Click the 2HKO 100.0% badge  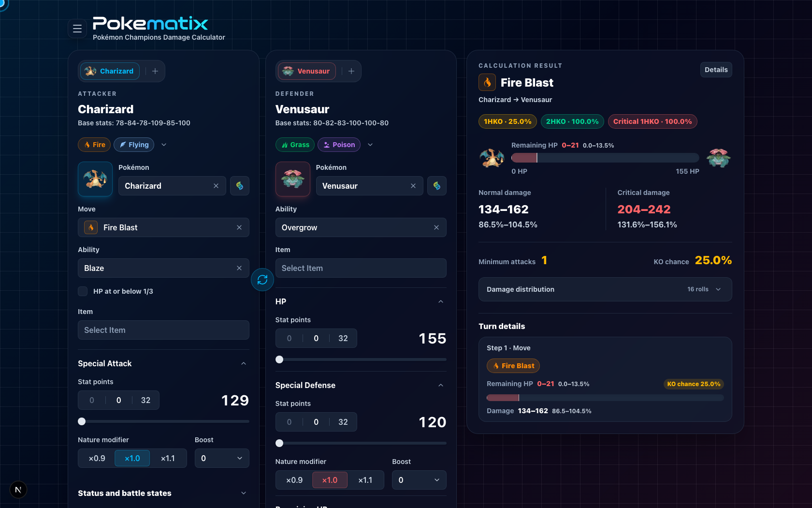pos(572,121)
